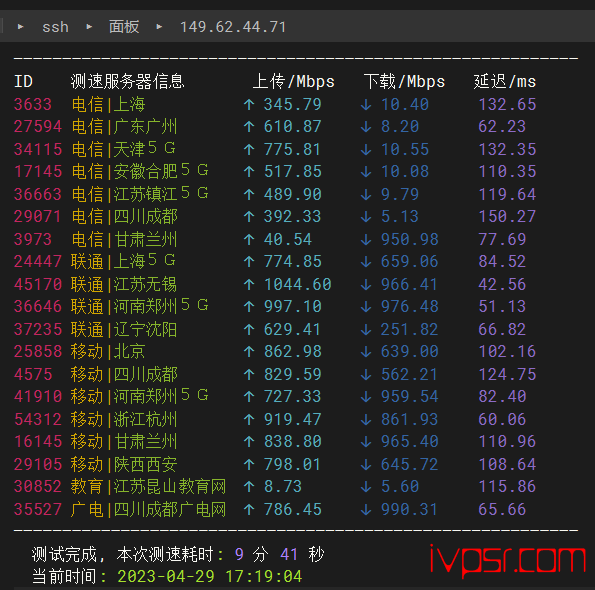
Task: Click 移动|陕西西安 server entry
Action: [124, 464]
